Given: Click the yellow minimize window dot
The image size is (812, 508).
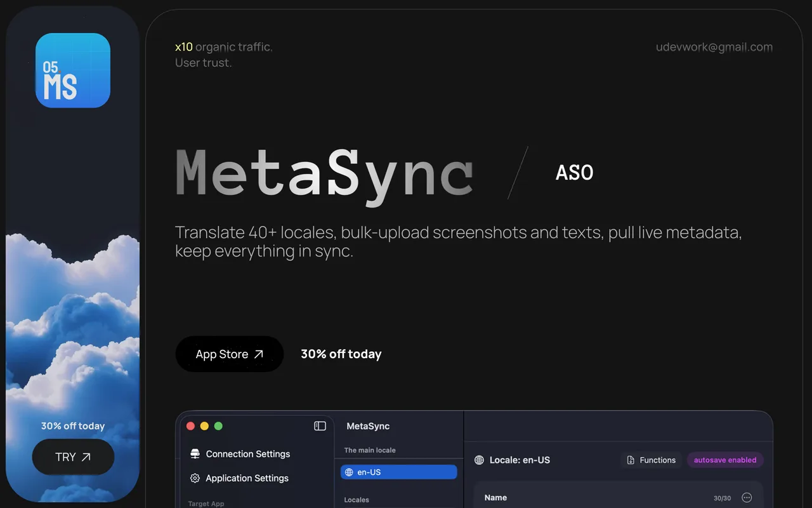Looking at the screenshot, I should [204, 426].
